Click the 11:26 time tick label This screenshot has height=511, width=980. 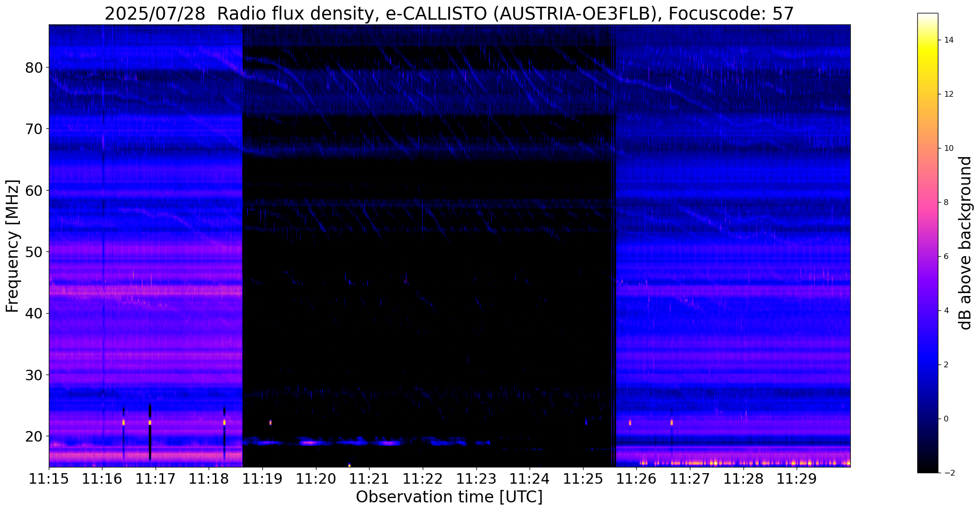click(636, 479)
